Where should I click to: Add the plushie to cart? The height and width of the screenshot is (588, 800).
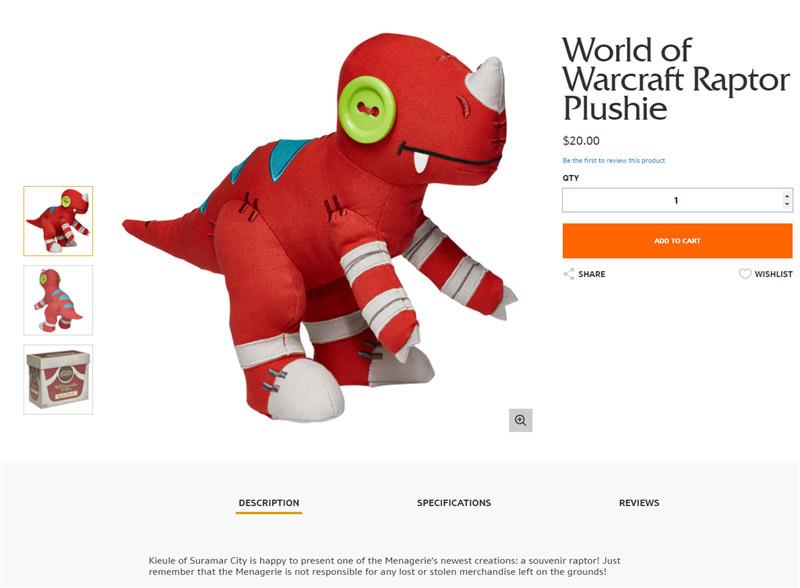pyautogui.click(x=678, y=240)
